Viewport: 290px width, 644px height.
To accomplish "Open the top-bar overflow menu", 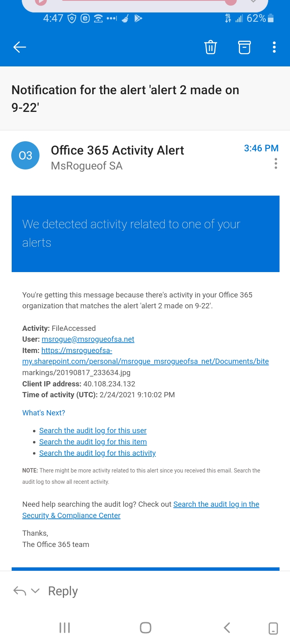I will [x=274, y=47].
